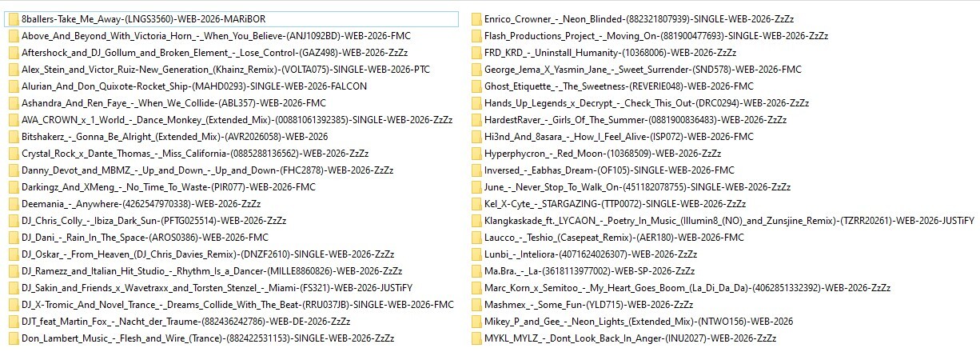This screenshot has width=980, height=352.
Task: Select folder name Mikey_P_and_Gee Neon_Lights
Action: tap(639, 322)
